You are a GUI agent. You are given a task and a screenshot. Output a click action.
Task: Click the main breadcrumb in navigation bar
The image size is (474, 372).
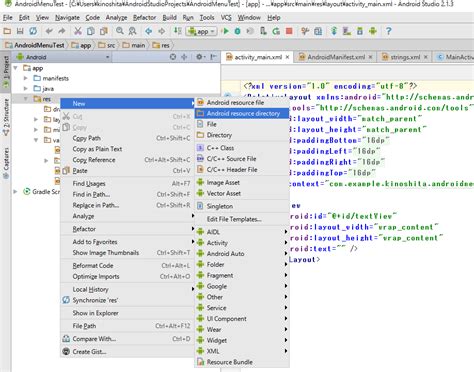coord(134,45)
